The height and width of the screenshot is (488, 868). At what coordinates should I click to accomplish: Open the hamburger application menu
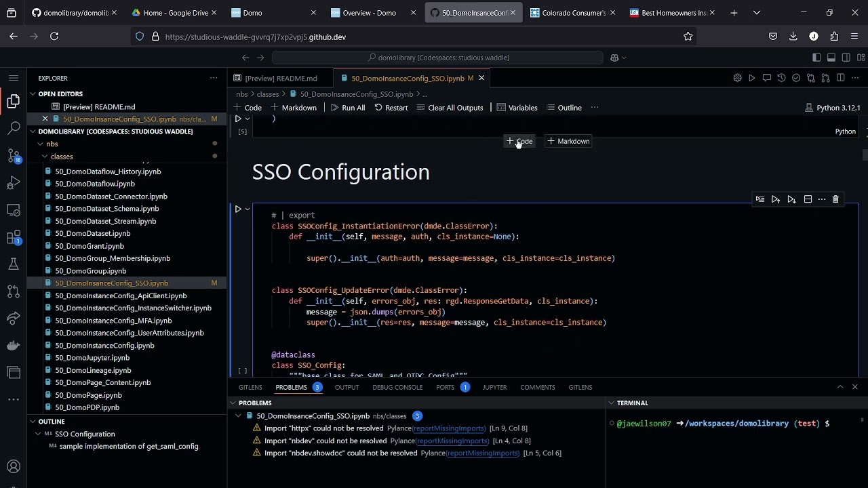[x=14, y=78]
